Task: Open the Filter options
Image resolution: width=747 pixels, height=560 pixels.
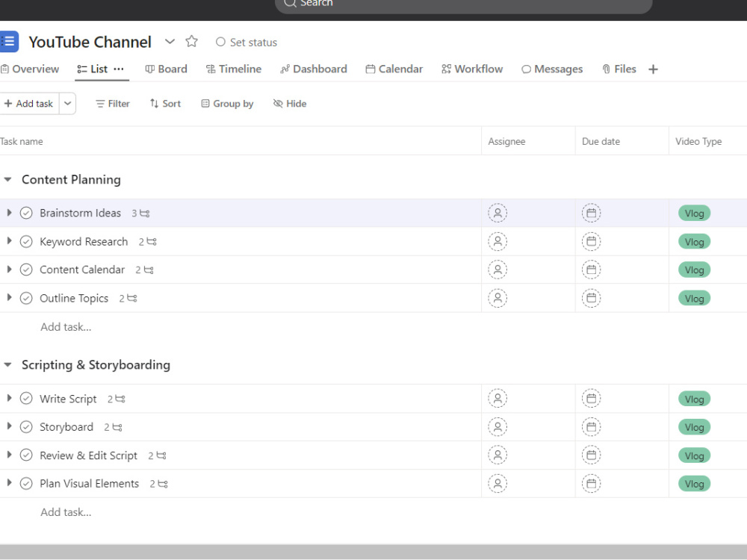Action: coord(112,103)
